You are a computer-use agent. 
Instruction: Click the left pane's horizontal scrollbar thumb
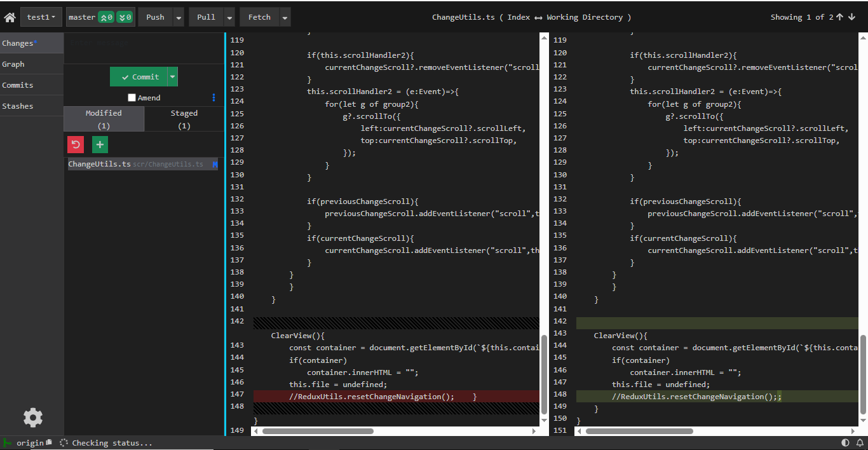(x=318, y=431)
